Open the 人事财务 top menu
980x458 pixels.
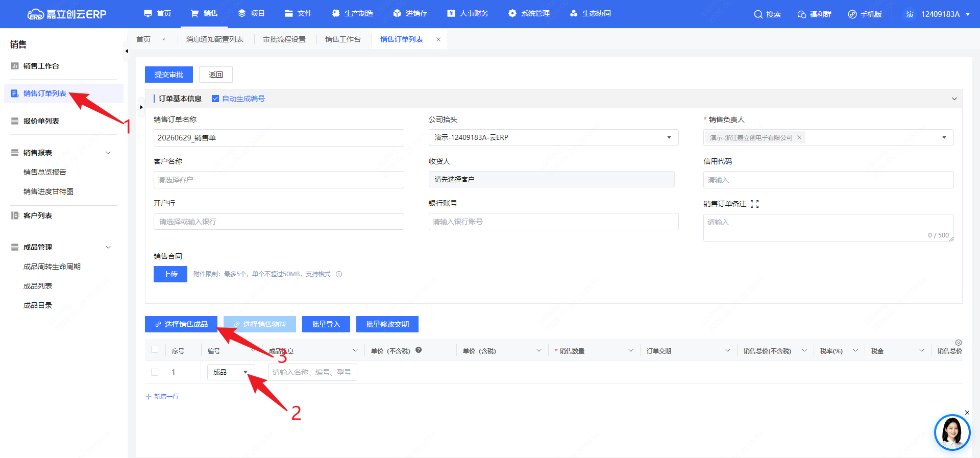click(x=468, y=13)
